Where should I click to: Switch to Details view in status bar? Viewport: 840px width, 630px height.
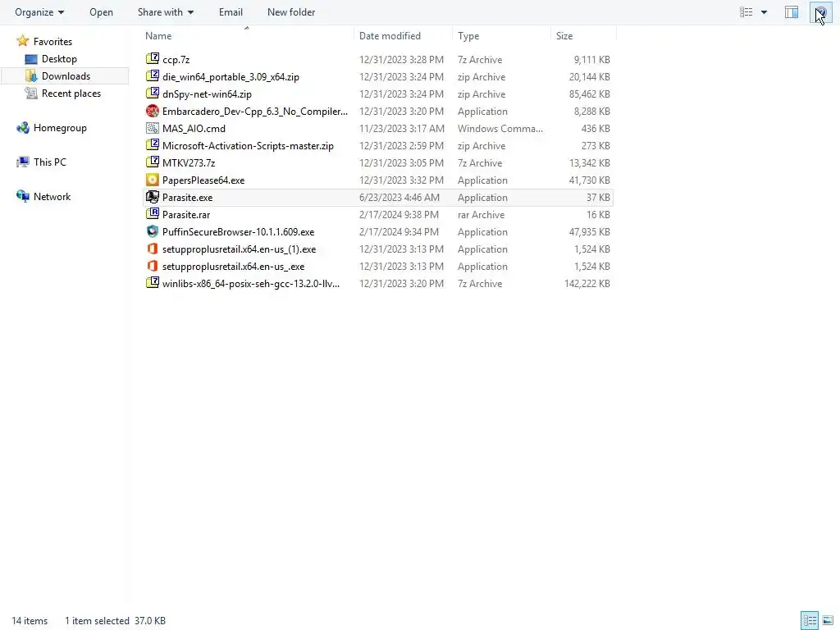tap(810, 620)
